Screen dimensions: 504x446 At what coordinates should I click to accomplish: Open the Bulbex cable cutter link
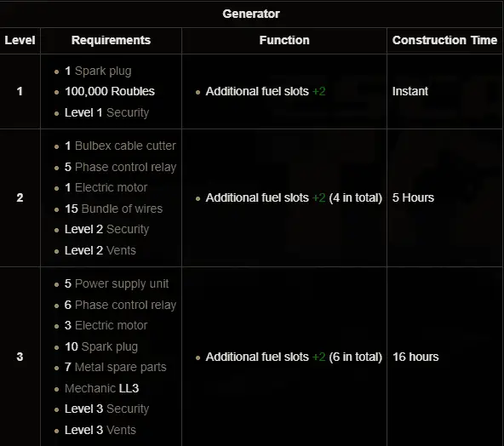click(x=125, y=146)
